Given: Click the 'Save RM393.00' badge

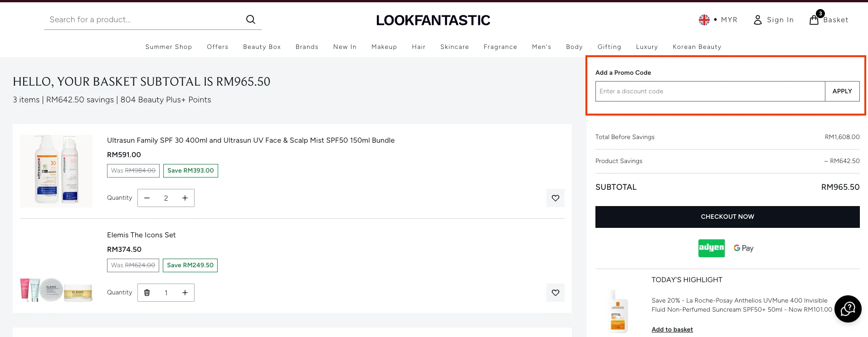Looking at the screenshot, I should click(x=190, y=171).
